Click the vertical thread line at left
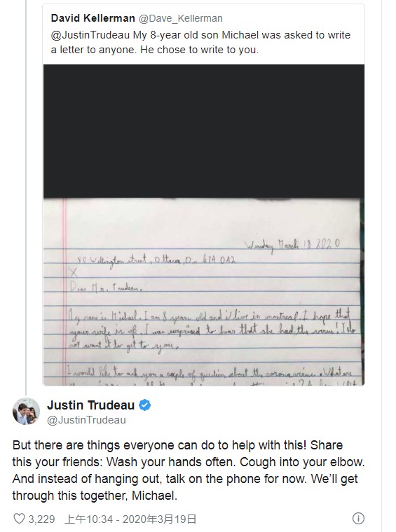Image resolution: width=396 pixels, height=532 pixels. coord(26,195)
